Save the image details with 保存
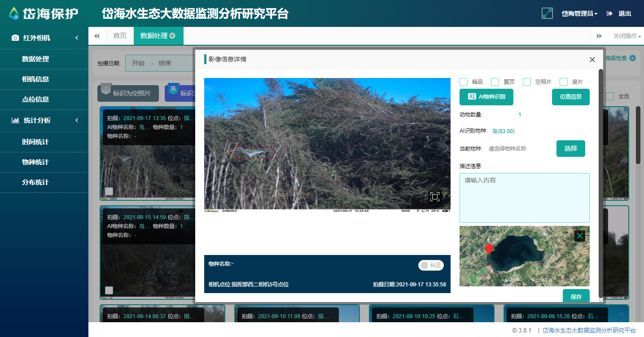 coord(576,296)
